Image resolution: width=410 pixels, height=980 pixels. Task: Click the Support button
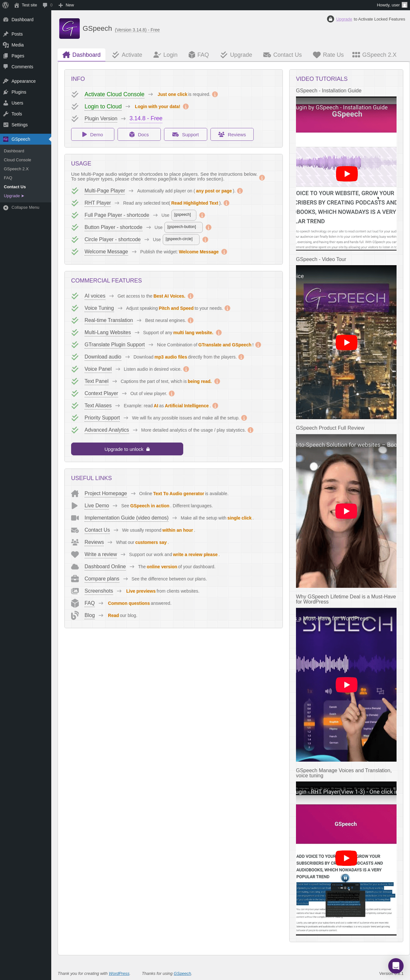point(185,134)
